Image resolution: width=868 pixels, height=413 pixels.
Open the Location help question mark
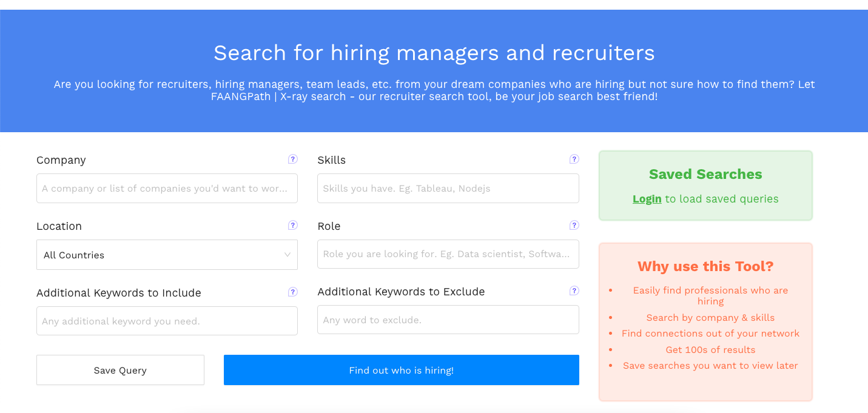[x=293, y=226]
